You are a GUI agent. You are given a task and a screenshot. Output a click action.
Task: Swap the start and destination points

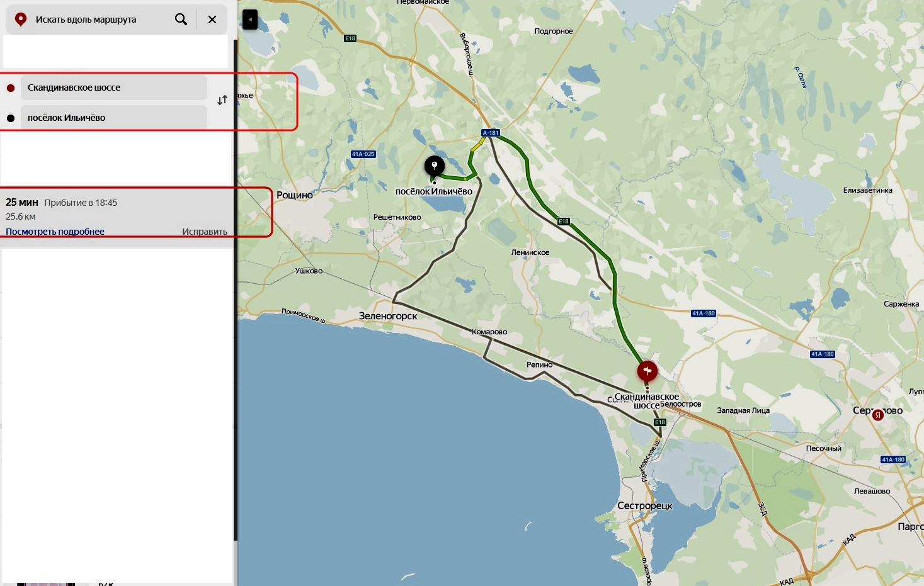coord(222,101)
